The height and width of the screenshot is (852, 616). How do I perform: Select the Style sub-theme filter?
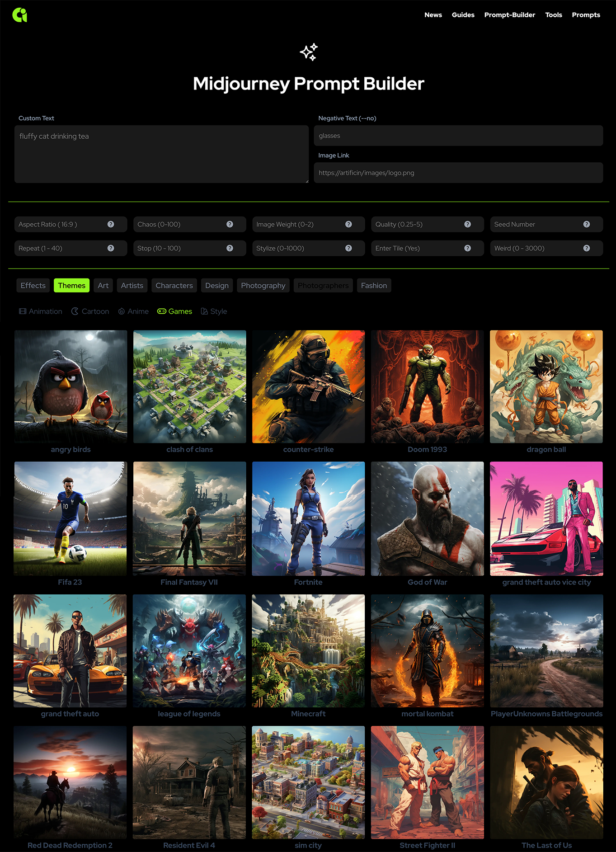[x=214, y=311]
